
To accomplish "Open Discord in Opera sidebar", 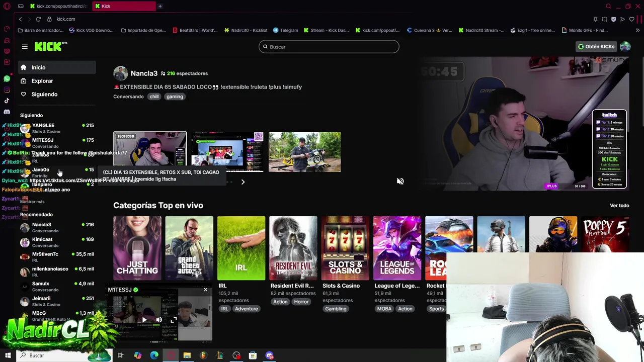I will tap(7, 112).
